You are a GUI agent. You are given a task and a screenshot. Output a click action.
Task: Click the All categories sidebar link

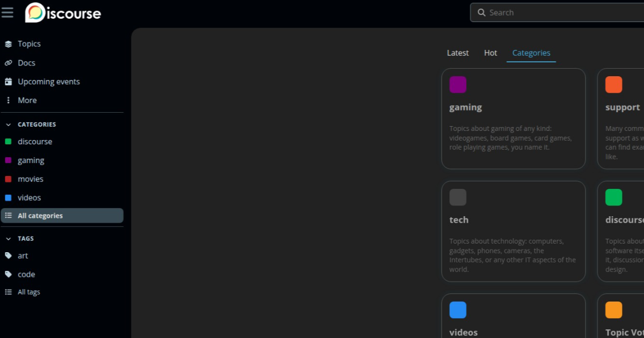tap(62, 216)
